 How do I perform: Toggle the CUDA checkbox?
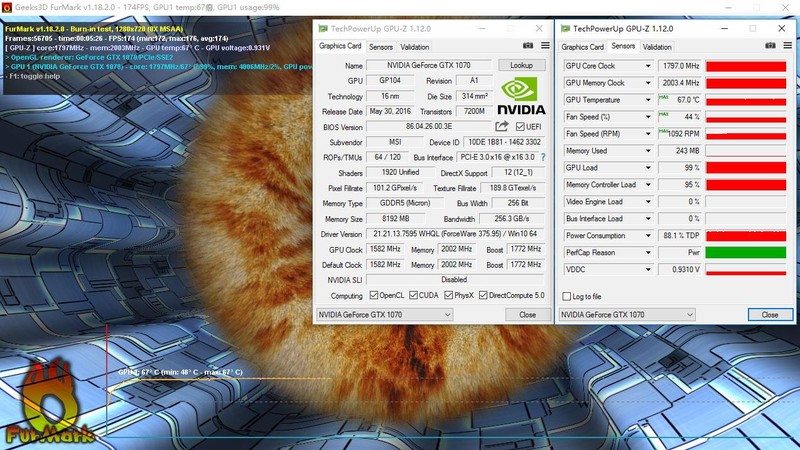click(413, 295)
